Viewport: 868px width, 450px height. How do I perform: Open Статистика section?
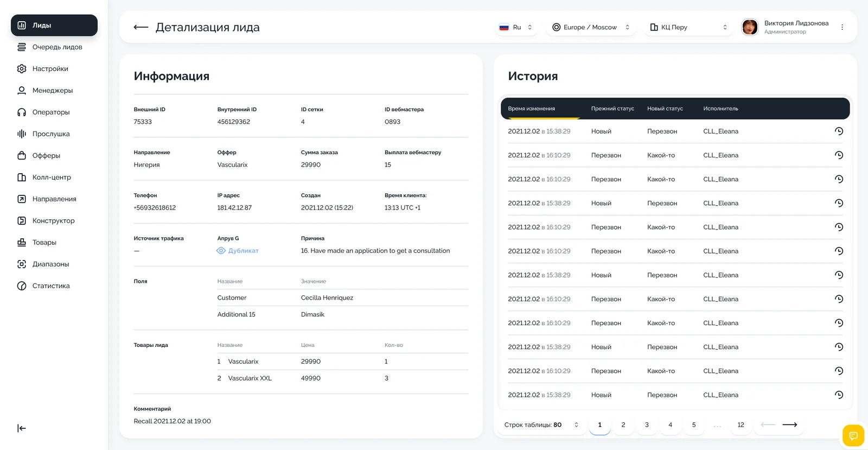point(54,286)
